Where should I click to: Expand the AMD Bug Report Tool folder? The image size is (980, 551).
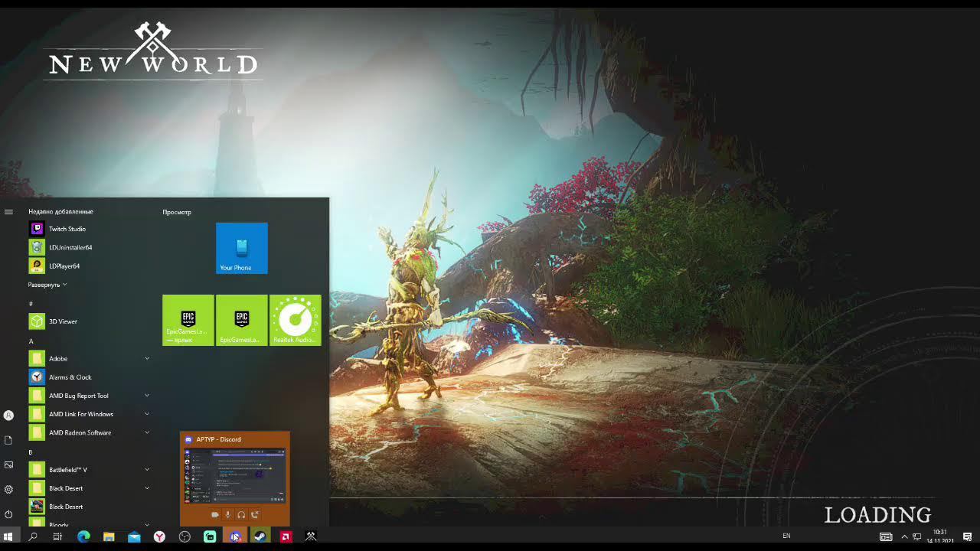tap(147, 396)
